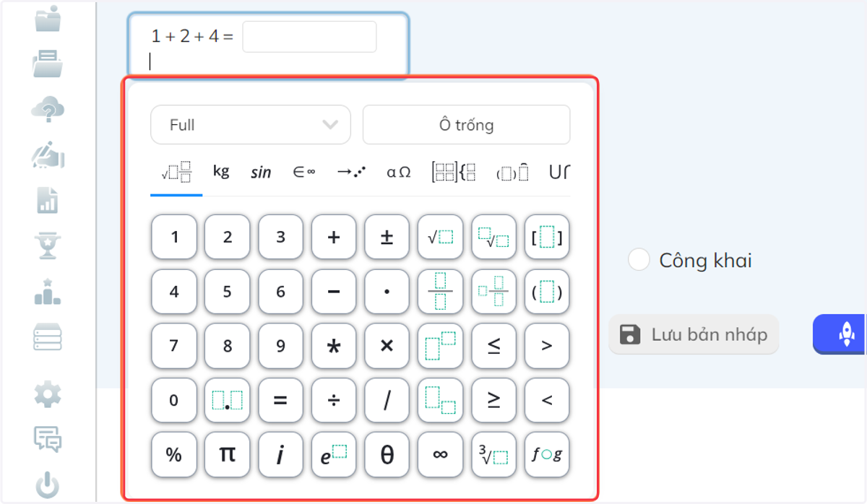
Task: Click the Lưu bản nháp button
Action: point(694,334)
